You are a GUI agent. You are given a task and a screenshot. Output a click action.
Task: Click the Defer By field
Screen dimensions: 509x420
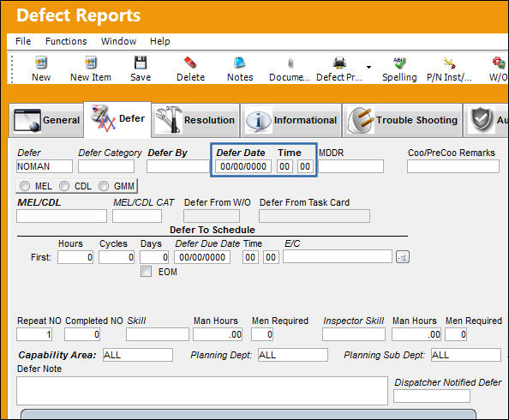click(178, 166)
